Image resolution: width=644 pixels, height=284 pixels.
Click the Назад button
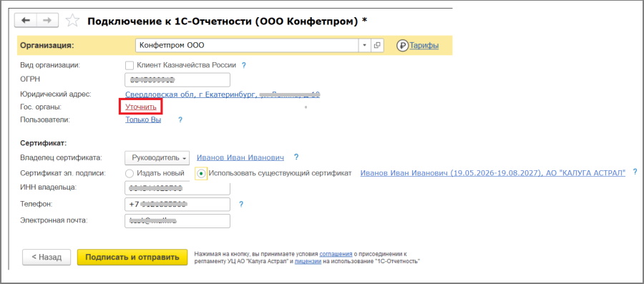pyautogui.click(x=47, y=258)
